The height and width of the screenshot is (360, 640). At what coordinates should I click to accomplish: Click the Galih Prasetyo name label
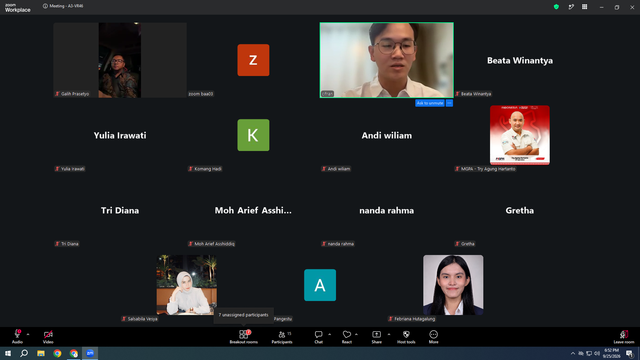coord(72,94)
